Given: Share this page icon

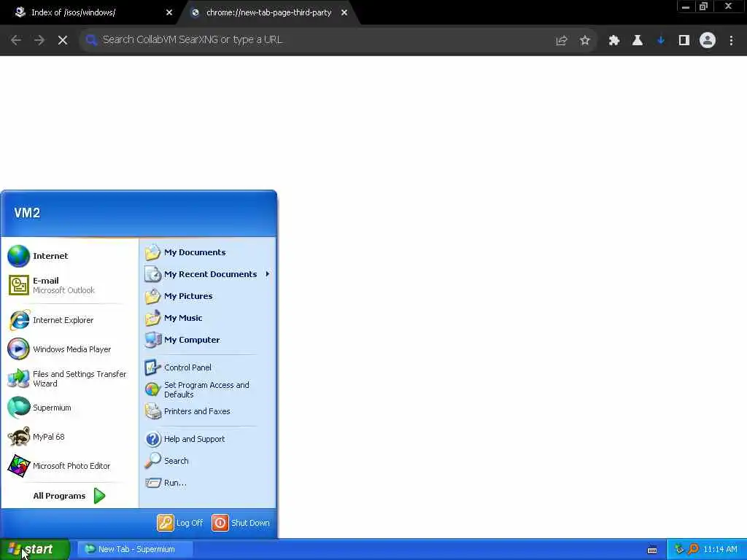Looking at the screenshot, I should click(562, 41).
